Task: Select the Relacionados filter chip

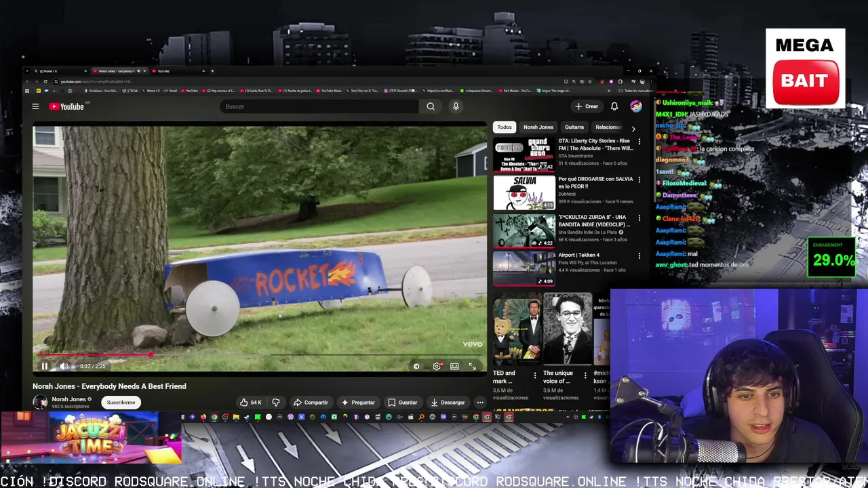Action: point(608,127)
